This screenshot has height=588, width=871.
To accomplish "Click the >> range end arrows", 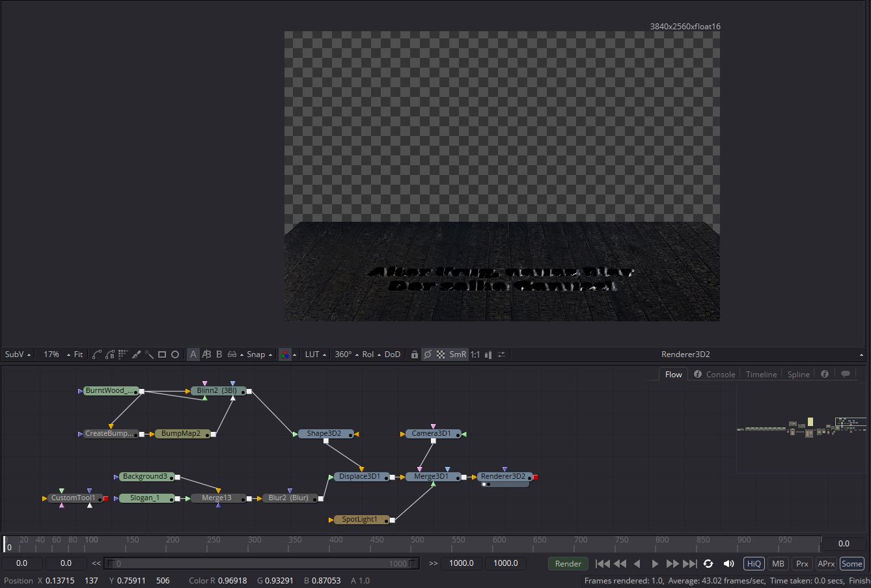I will (433, 563).
